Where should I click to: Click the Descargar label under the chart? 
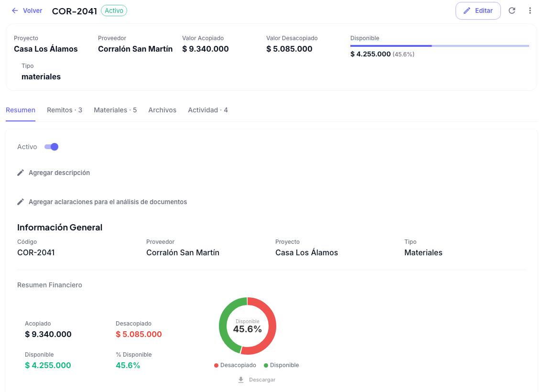pos(262,380)
